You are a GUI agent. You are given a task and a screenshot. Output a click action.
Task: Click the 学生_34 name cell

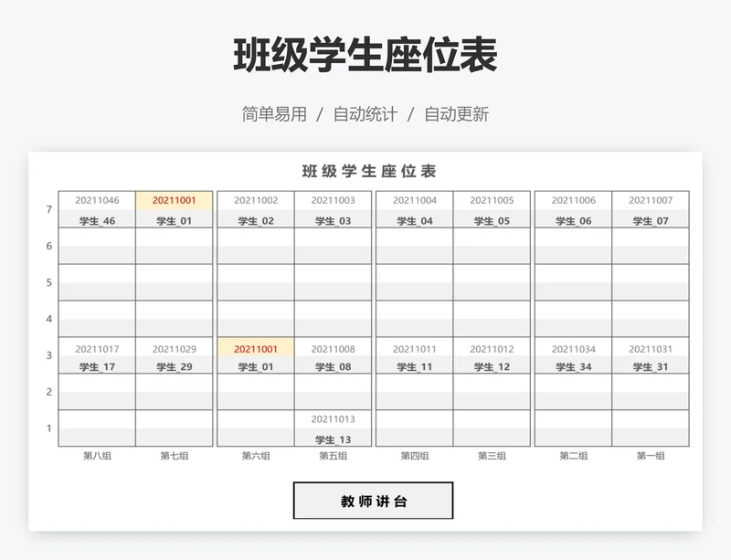pos(574,365)
